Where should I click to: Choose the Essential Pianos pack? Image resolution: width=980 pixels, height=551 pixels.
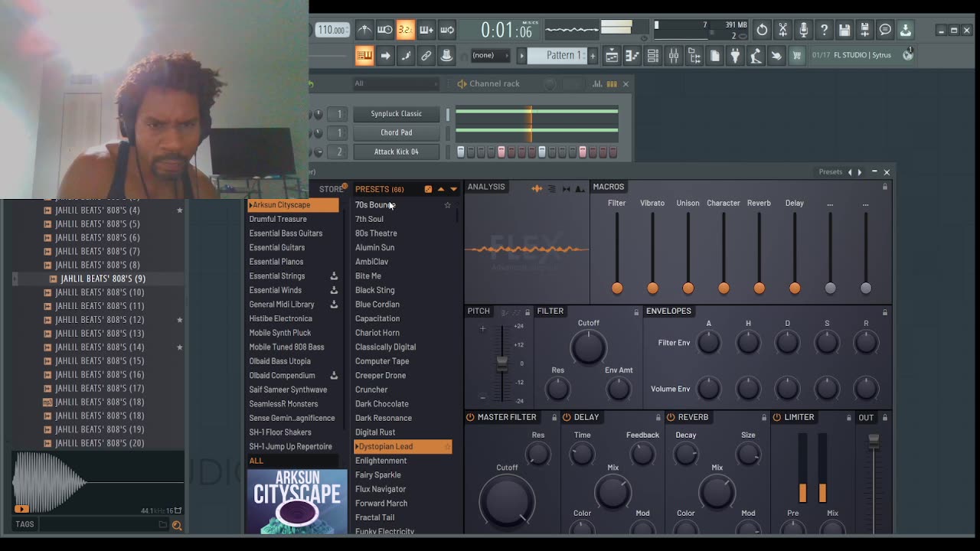(x=276, y=262)
